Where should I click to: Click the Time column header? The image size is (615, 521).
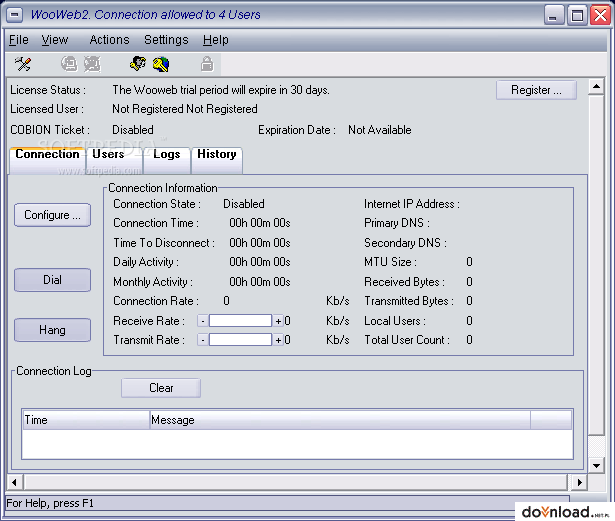click(86, 420)
